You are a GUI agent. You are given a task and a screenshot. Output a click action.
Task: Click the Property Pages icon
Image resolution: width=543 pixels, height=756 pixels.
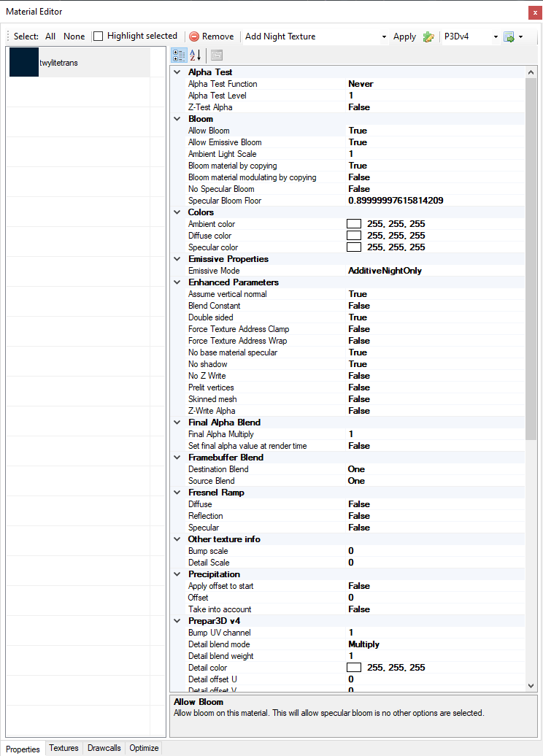(217, 55)
